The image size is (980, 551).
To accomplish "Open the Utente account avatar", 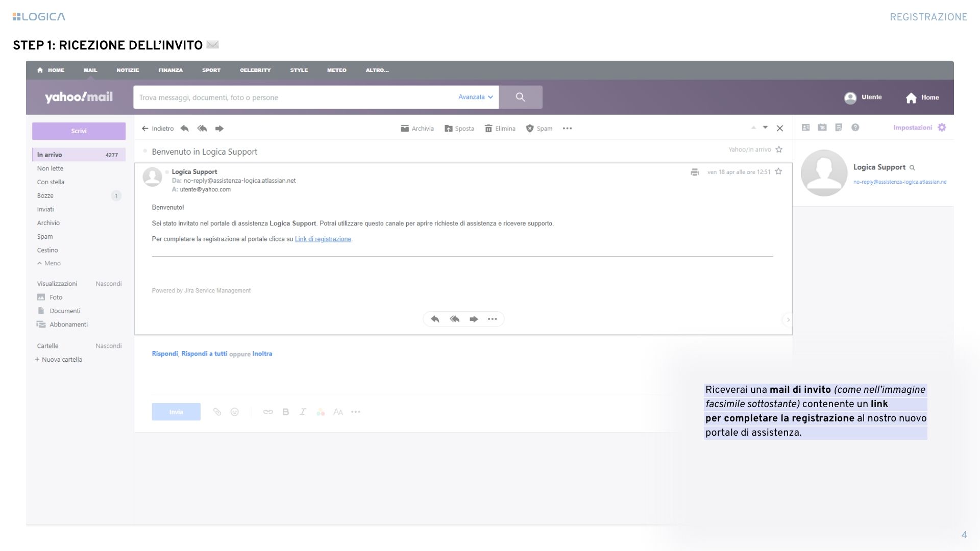I will coord(850,97).
